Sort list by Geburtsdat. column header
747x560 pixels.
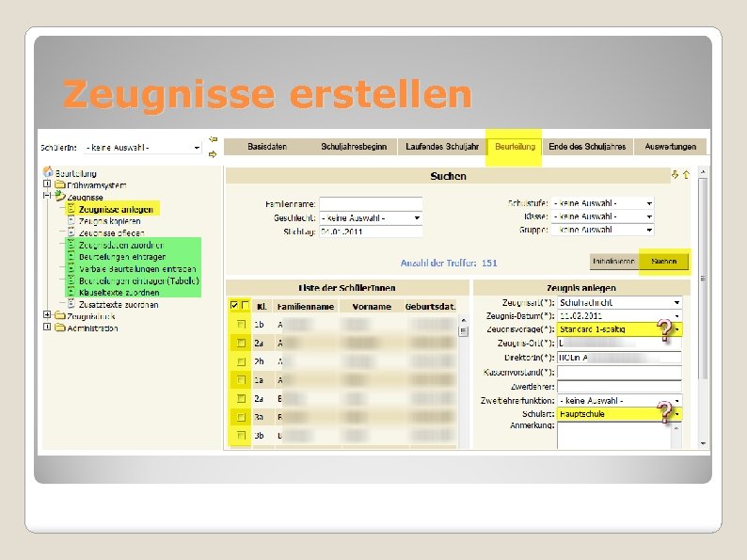pyautogui.click(x=431, y=307)
